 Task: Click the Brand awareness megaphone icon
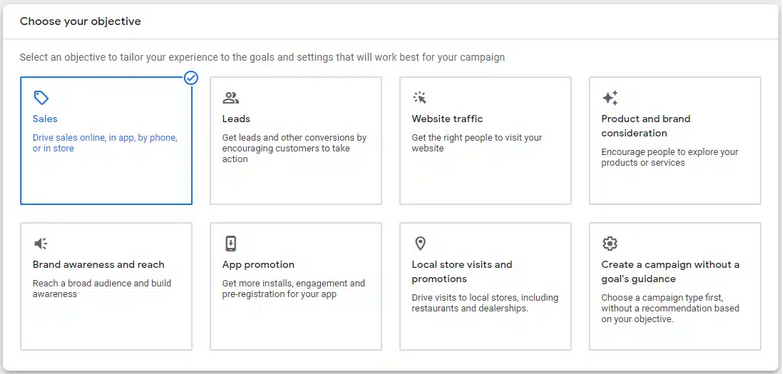[x=40, y=243]
